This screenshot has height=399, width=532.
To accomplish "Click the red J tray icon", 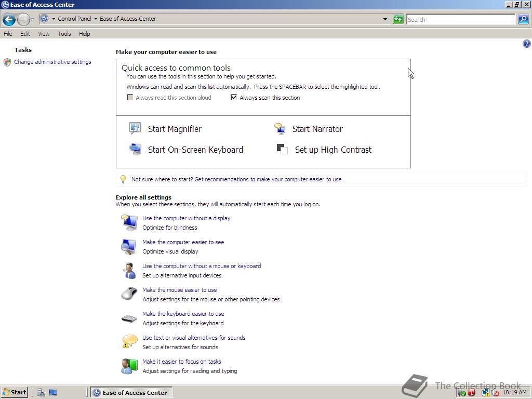I will (472, 393).
